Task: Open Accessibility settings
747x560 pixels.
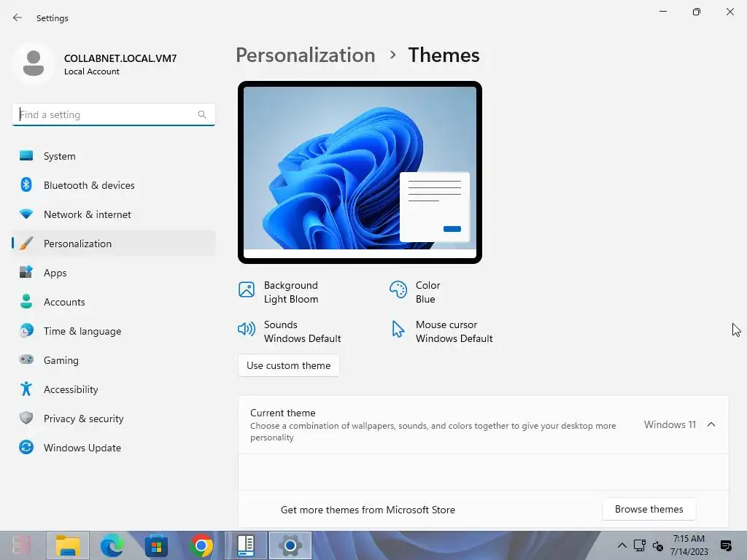Action: pyautogui.click(x=113, y=389)
